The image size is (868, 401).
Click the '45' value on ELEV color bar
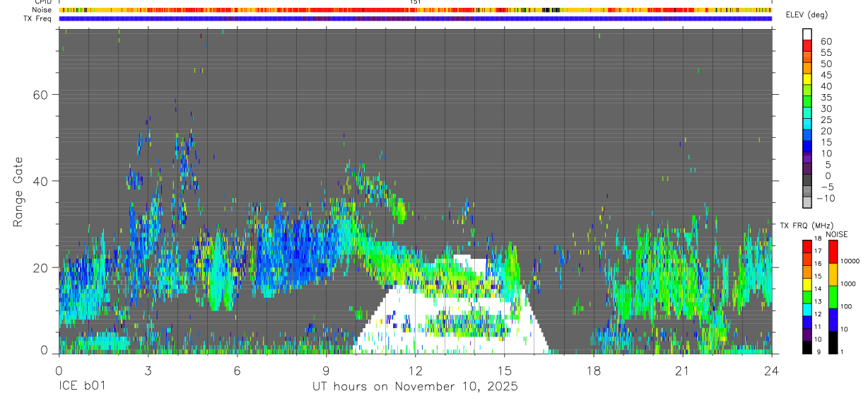[825, 75]
